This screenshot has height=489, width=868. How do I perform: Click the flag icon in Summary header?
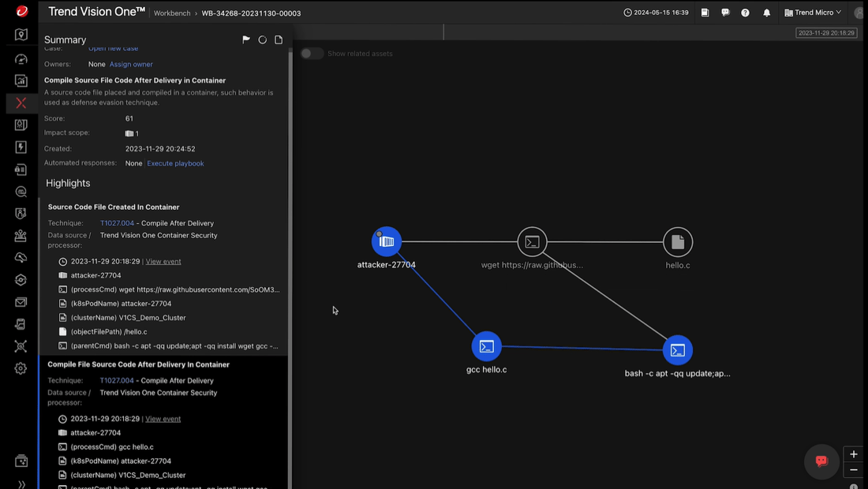pyautogui.click(x=246, y=40)
